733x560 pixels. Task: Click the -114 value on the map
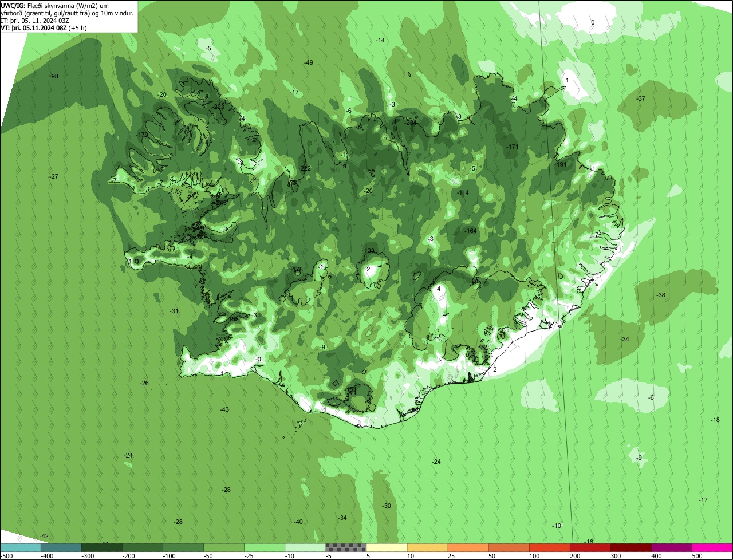[x=463, y=192]
